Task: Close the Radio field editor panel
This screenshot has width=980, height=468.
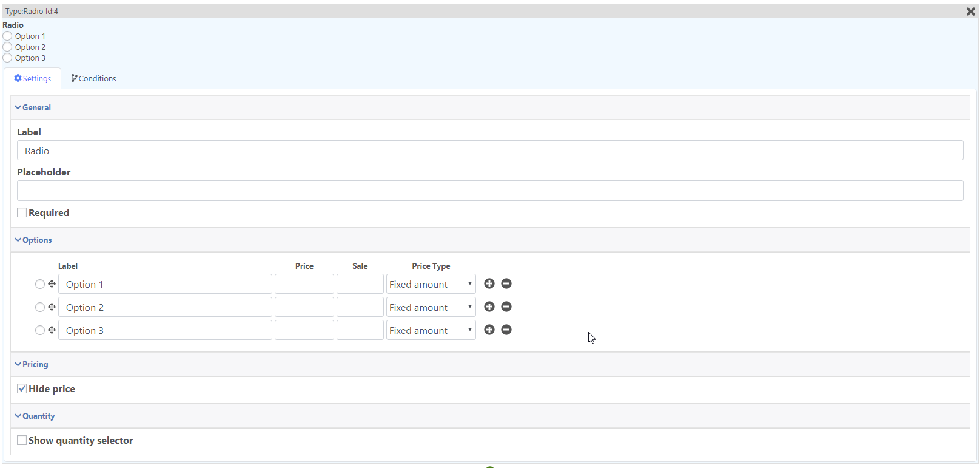Action: (970, 11)
